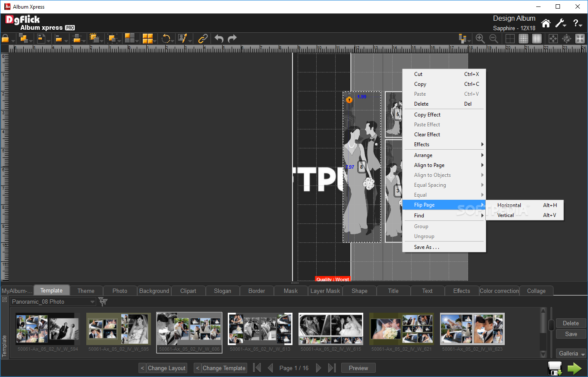Toggle the highlighted full-screen arrows button

[580, 39]
